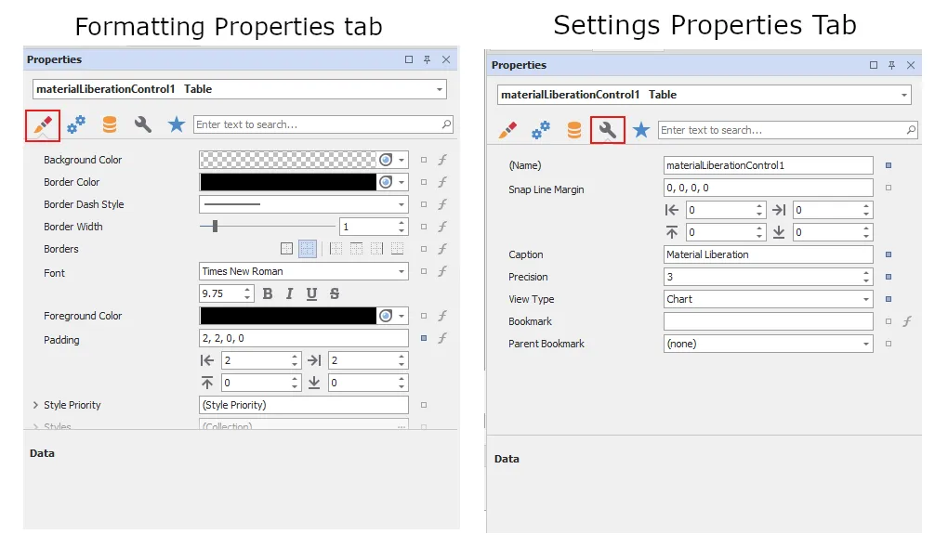Toggle Strikethrough font style
The width and height of the screenshot is (948, 560).
335,293
